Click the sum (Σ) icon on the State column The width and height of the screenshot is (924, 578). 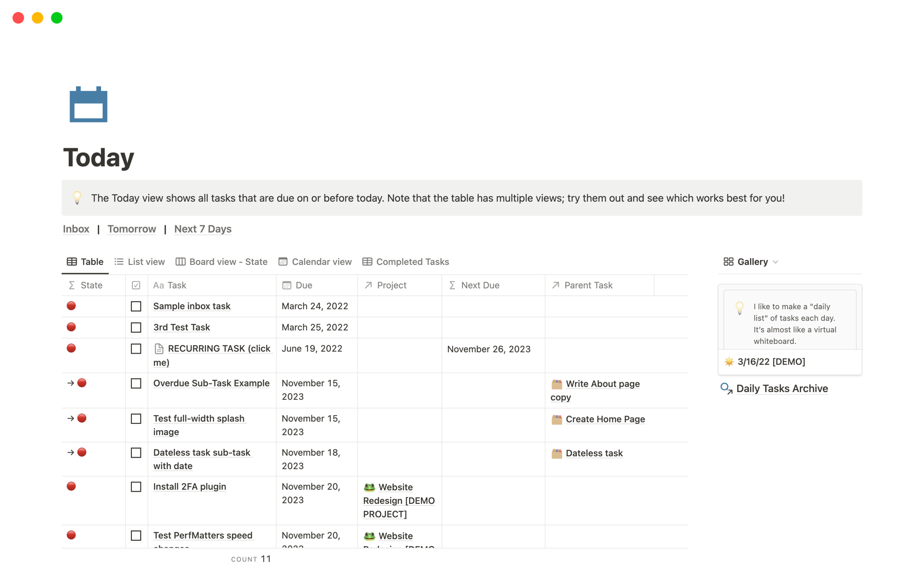(x=72, y=285)
